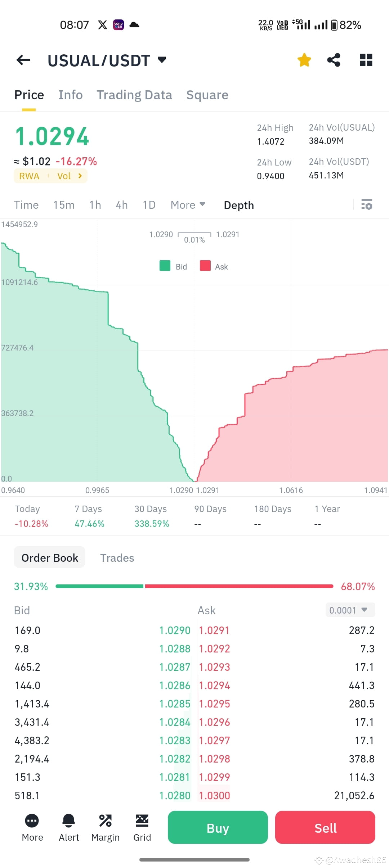Viewport: 389px width, 868px height.
Task: Switch chart to 15m timeframe
Action: click(63, 205)
